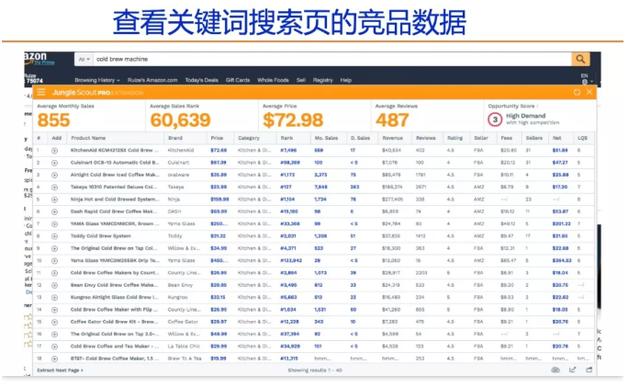Image resolution: width=640 pixels, height=387 pixels.
Task: Open Today's Deals menu item
Action: coord(202,80)
